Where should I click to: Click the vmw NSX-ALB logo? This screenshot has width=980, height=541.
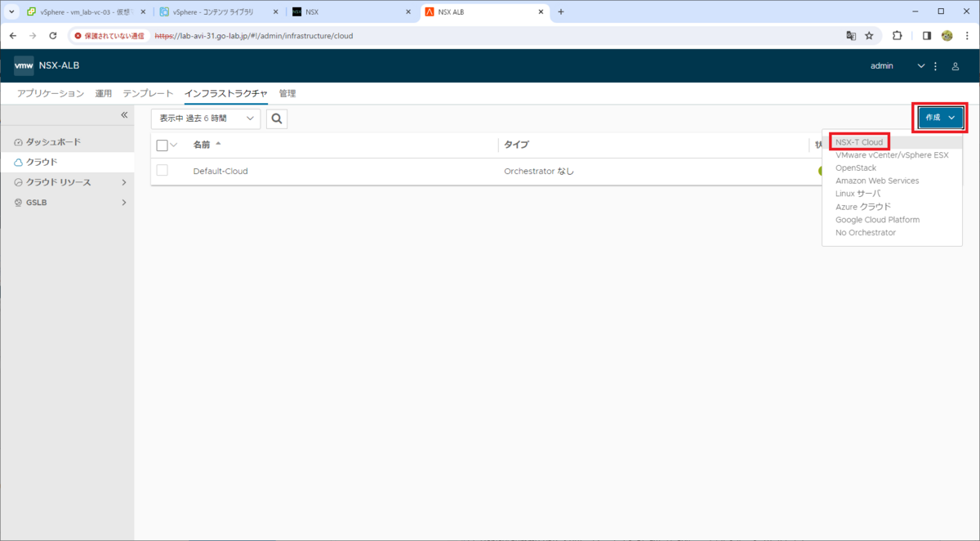click(x=47, y=65)
